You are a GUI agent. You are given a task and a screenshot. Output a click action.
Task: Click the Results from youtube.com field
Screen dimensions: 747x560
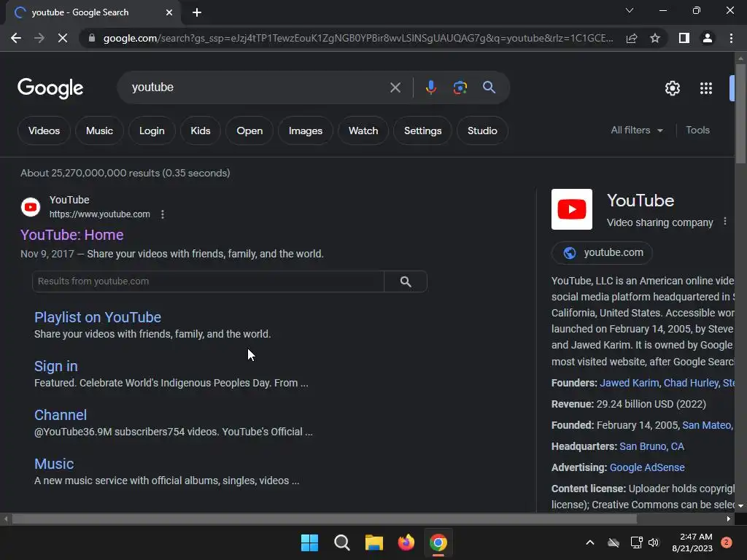208,281
